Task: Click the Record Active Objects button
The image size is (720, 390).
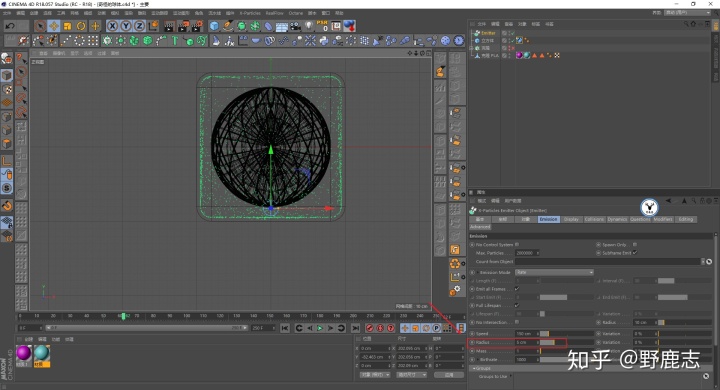Action: click(370, 328)
